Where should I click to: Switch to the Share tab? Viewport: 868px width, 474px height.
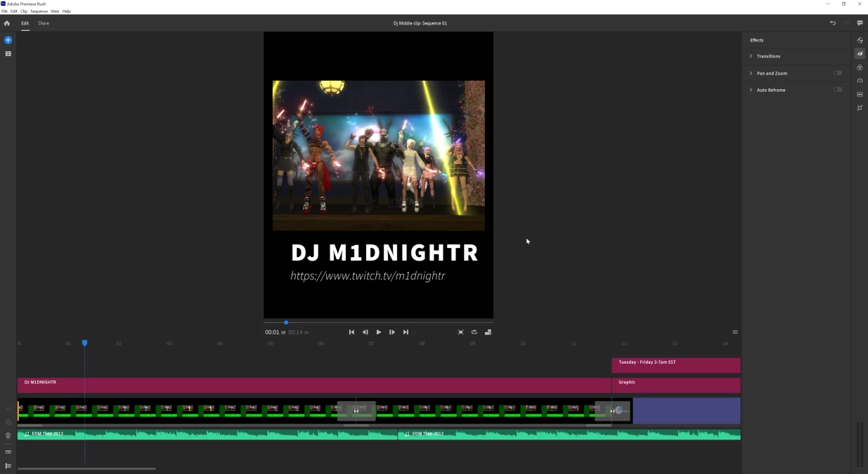pos(44,23)
